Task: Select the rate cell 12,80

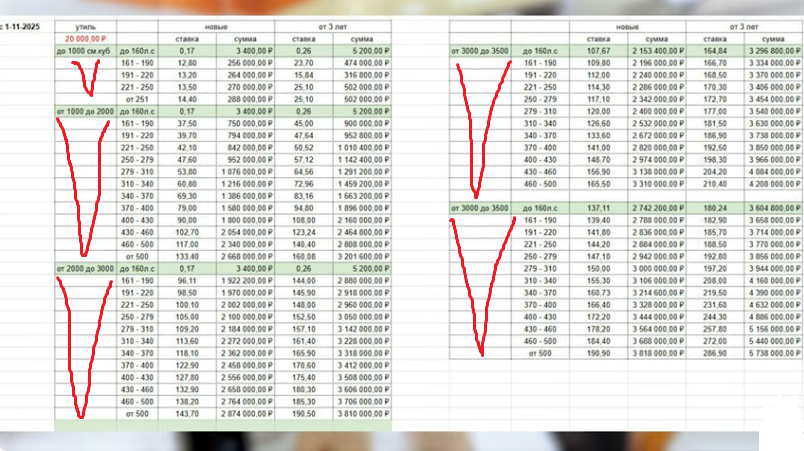Action: click(x=187, y=63)
